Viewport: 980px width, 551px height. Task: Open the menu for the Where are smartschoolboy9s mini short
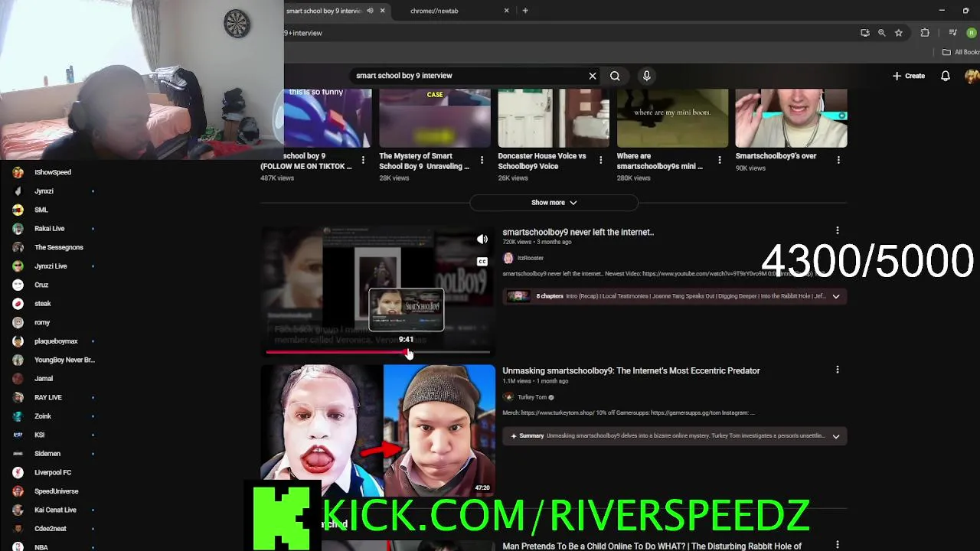(x=719, y=160)
